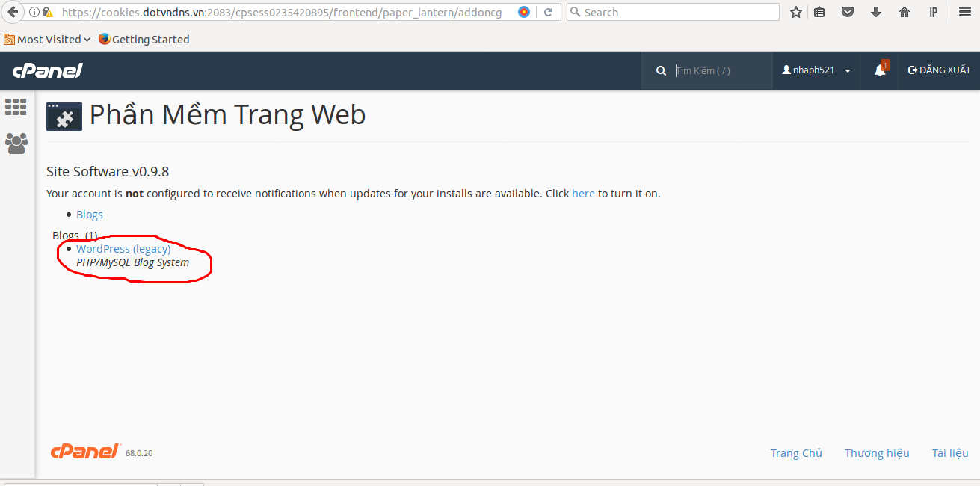
Task: Open Firefox hamburger menu
Action: (x=964, y=12)
